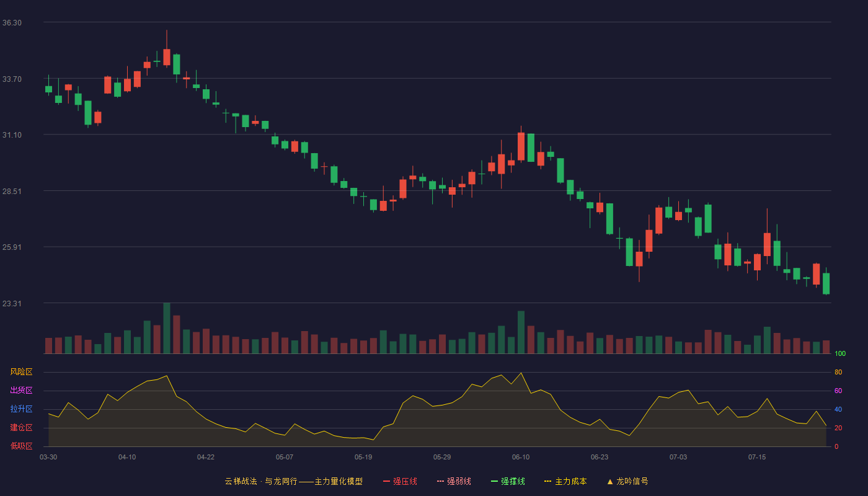Click the 23.31 price axis label

12,303
